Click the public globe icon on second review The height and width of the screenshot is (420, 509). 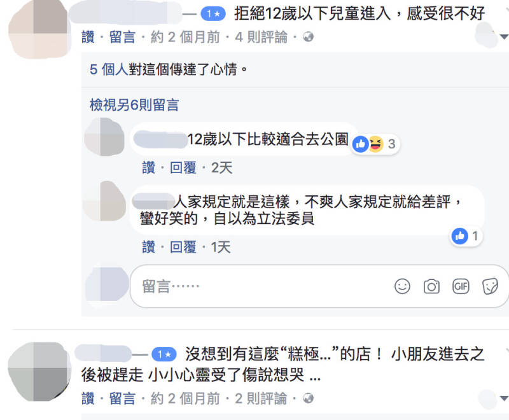(308, 398)
